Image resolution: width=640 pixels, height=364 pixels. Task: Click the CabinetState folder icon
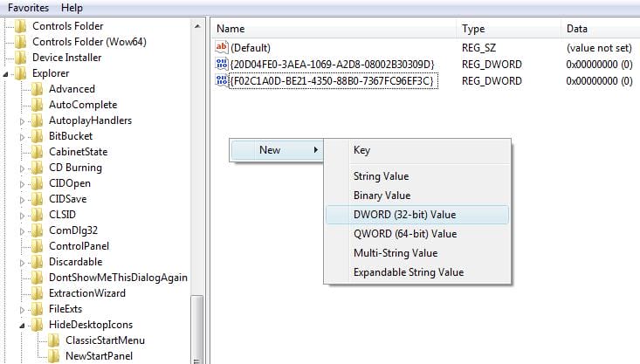38,152
